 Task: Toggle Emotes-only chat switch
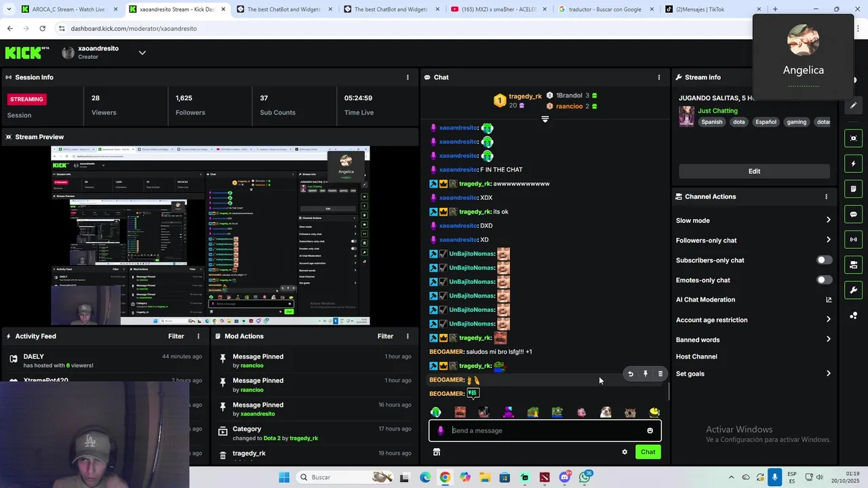[x=824, y=280]
